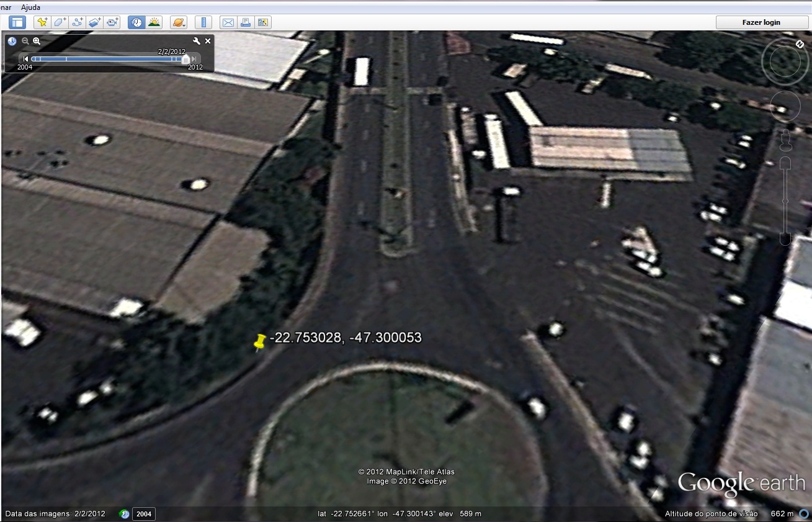Click the lon -47.300143° readout
812x522 pixels.
(406, 514)
